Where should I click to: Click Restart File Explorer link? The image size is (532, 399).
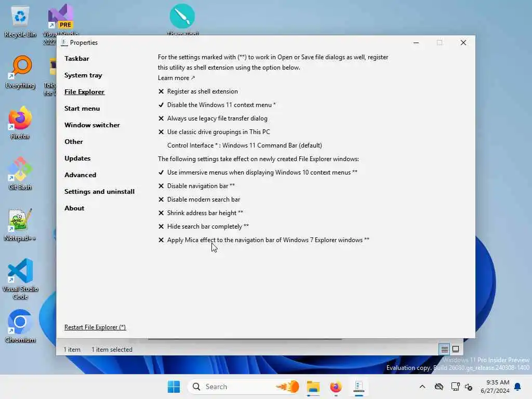95,327
